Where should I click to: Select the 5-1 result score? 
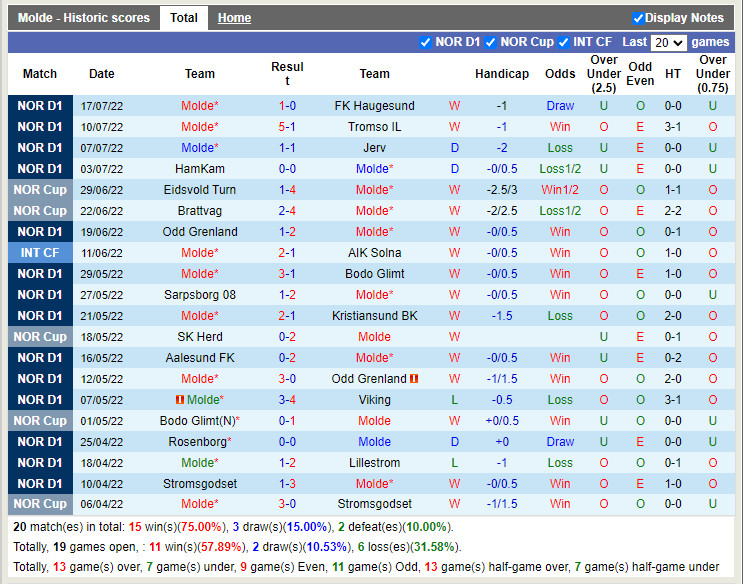(x=287, y=127)
